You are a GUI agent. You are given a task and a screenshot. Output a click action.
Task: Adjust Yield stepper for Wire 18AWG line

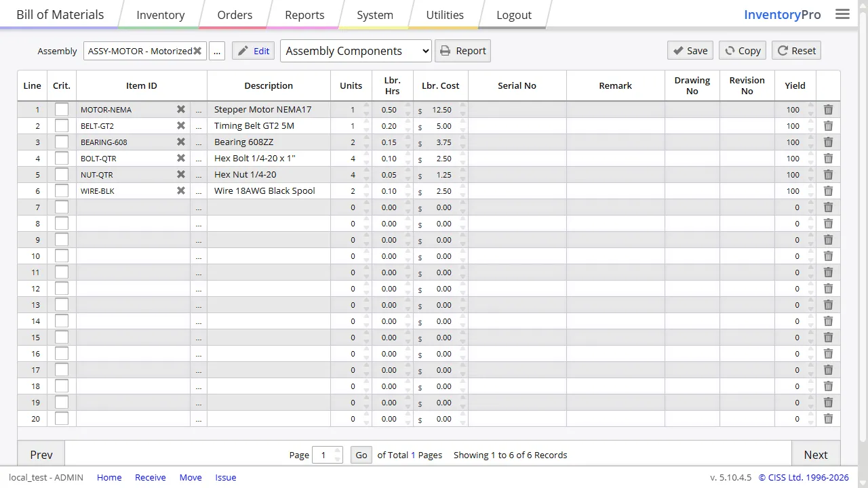811,191
